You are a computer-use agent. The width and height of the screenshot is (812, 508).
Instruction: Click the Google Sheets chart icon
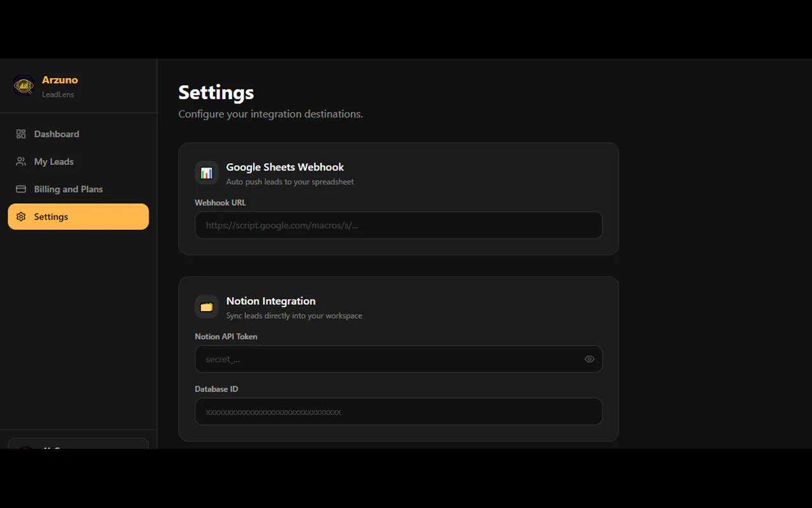point(207,173)
